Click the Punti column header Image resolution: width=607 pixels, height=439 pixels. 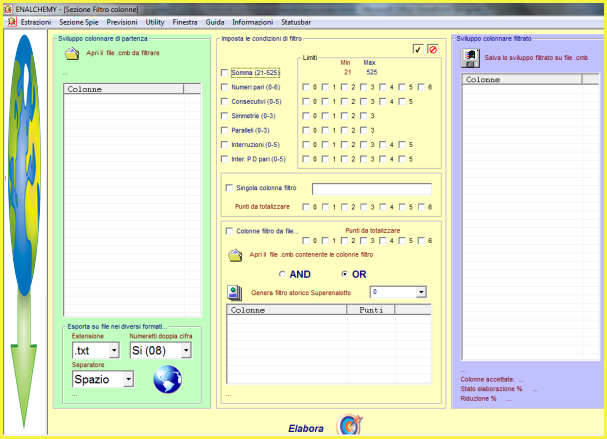[x=371, y=310]
